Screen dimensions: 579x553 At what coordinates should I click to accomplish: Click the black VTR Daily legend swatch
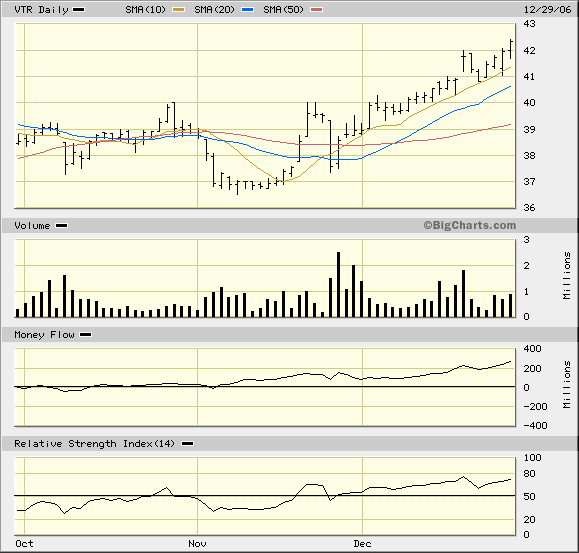click(x=78, y=10)
